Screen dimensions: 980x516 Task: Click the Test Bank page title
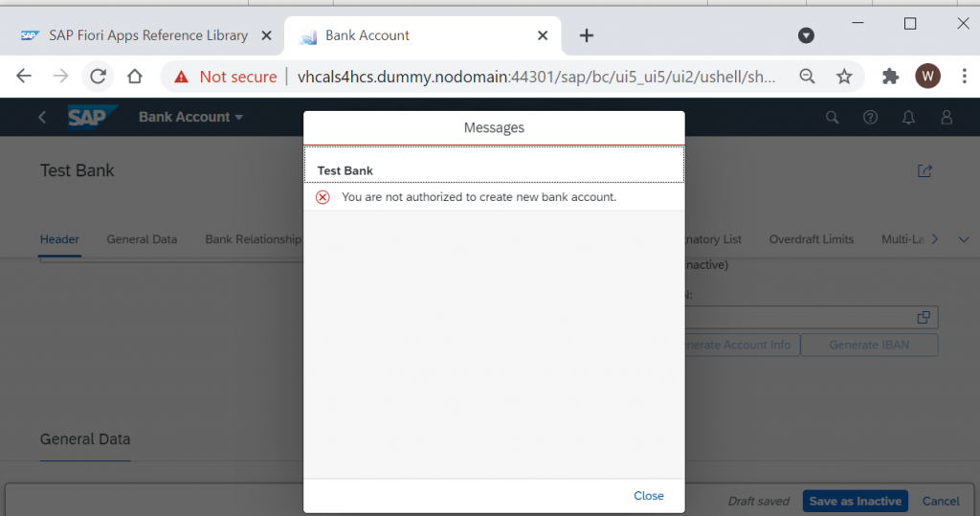coord(77,170)
